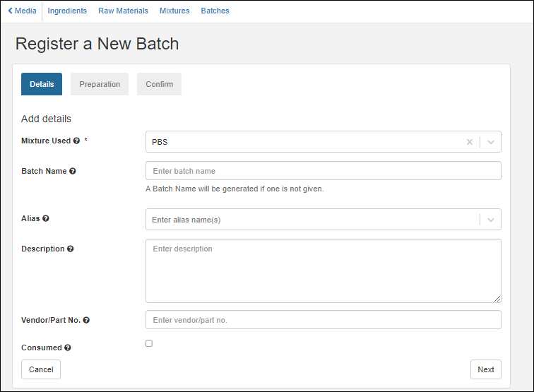This screenshot has height=392, width=534.
Task: Switch to the Preparation tab
Action: 100,84
